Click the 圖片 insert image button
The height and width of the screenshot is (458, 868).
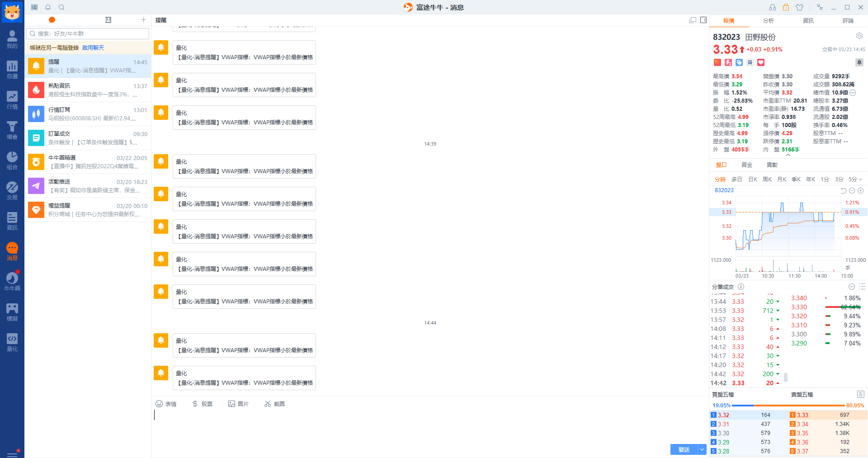coord(238,404)
